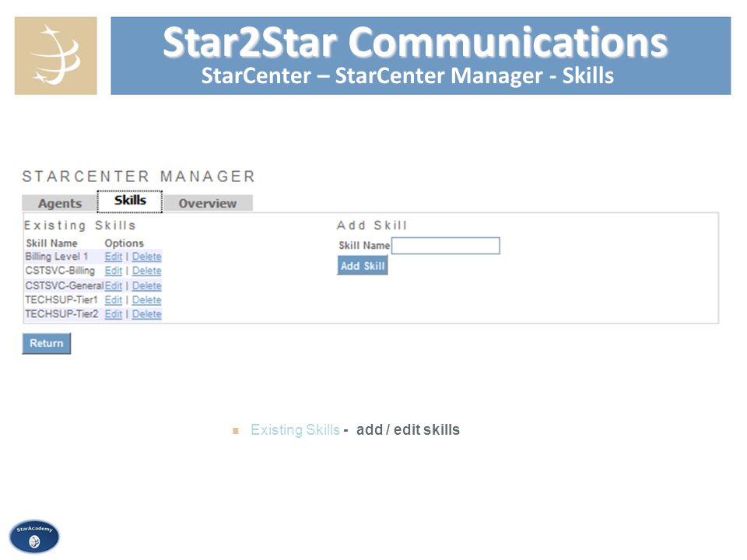Click the Return button
The height and width of the screenshot is (560, 747).
46,343
